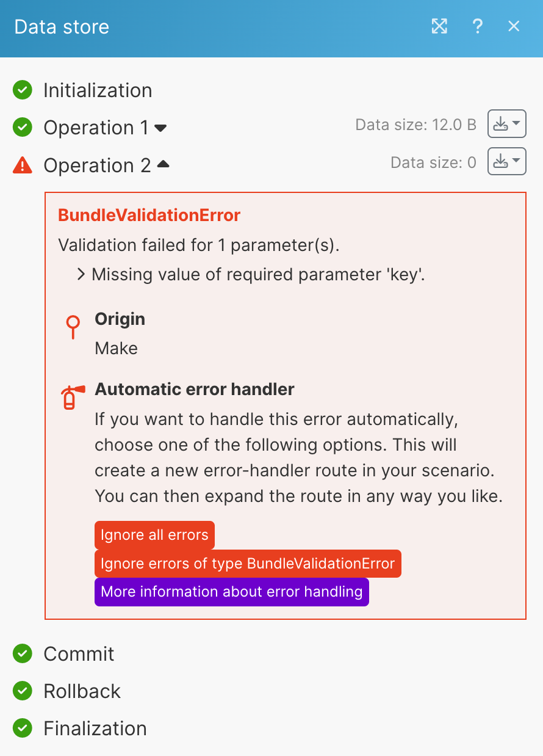Image resolution: width=543 pixels, height=756 pixels.
Task: Ignore errors of type BundleValidationError
Action: (248, 563)
